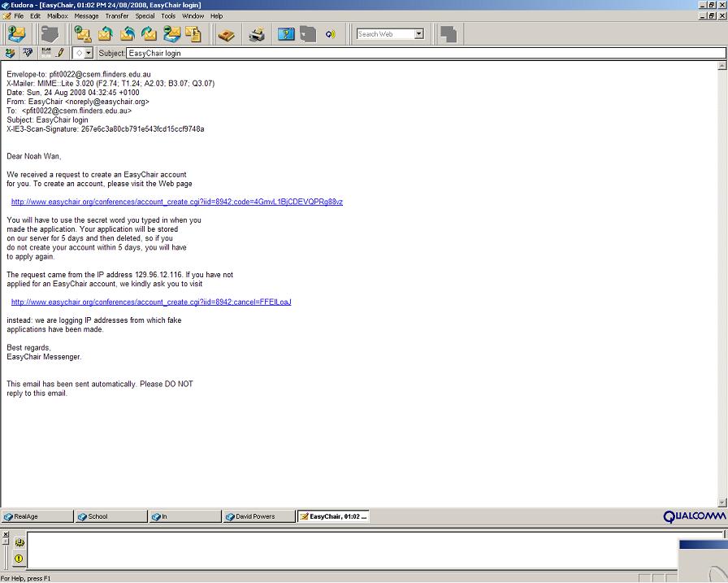Screen dimensions: 728x583
Task: Switch to the In mailbox tab
Action: (185, 516)
